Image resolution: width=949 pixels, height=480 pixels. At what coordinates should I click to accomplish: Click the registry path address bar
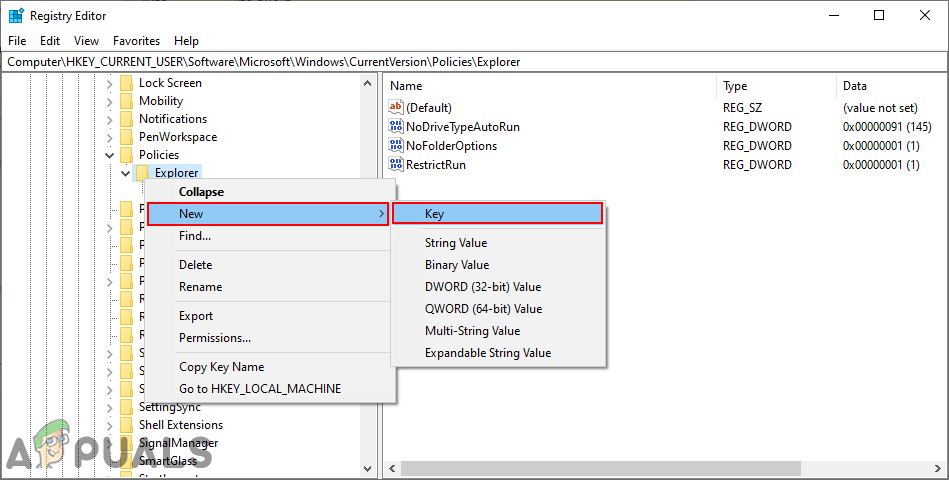[474, 62]
